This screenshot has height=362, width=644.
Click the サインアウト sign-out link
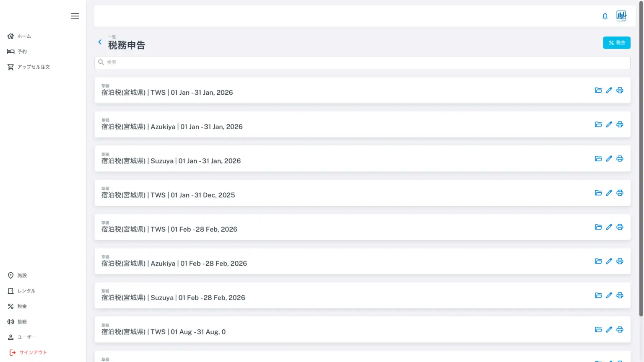33,353
